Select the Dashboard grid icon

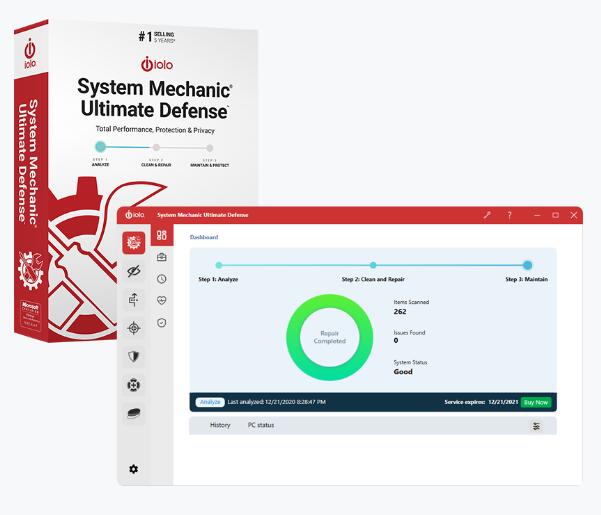[162, 236]
